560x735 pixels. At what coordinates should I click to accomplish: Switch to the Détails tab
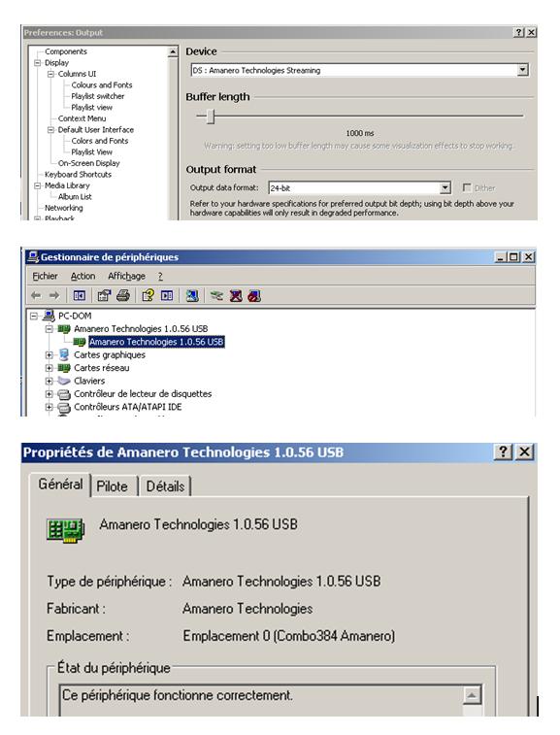[165, 486]
